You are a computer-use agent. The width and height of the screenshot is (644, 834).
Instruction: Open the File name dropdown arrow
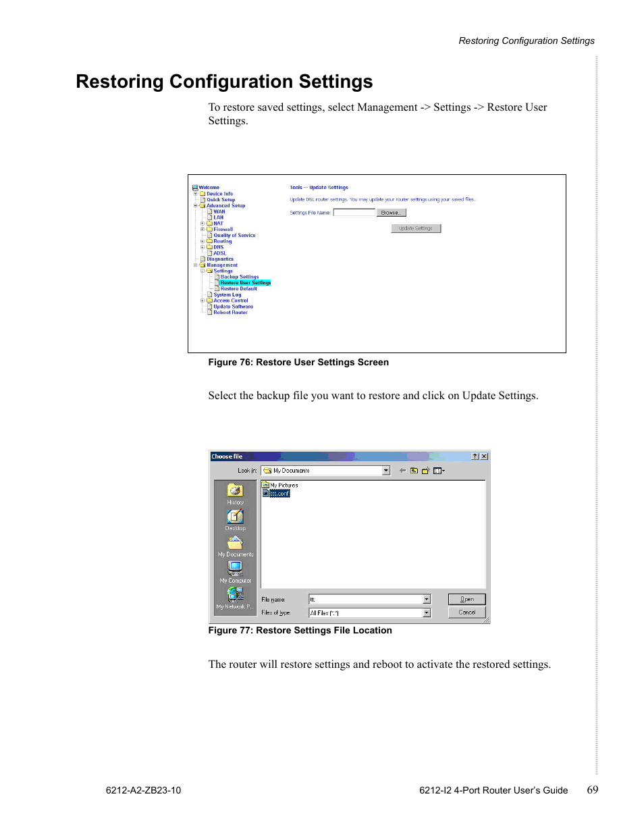(x=427, y=599)
